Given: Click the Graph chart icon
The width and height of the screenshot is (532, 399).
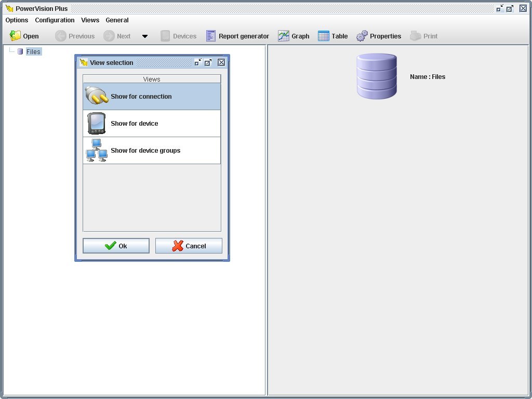Looking at the screenshot, I should click(x=284, y=36).
